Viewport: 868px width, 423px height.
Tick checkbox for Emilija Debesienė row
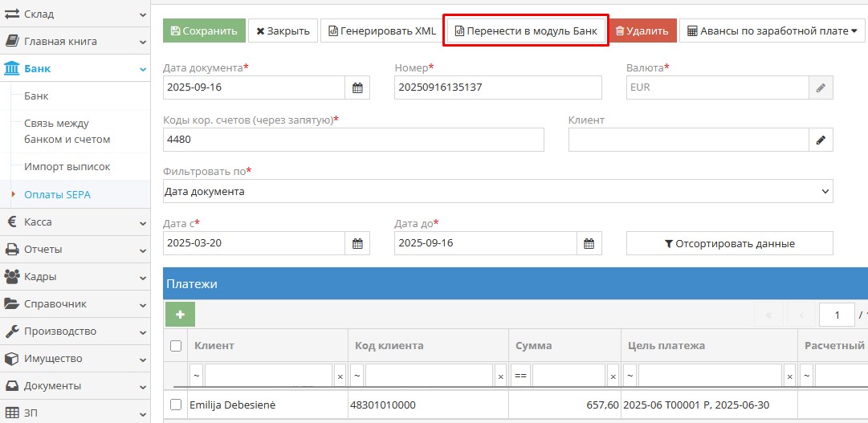click(176, 405)
